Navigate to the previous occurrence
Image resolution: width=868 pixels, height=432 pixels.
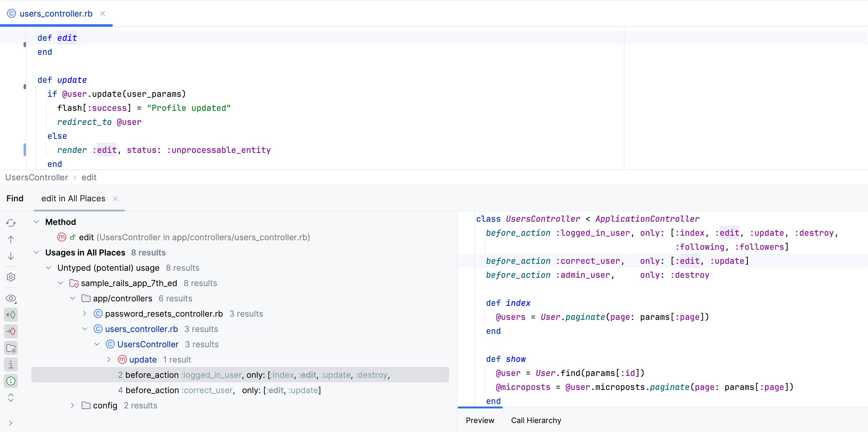(x=11, y=239)
